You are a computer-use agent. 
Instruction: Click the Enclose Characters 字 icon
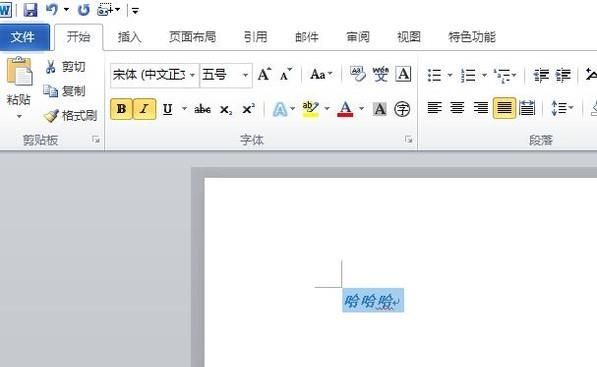click(x=402, y=110)
